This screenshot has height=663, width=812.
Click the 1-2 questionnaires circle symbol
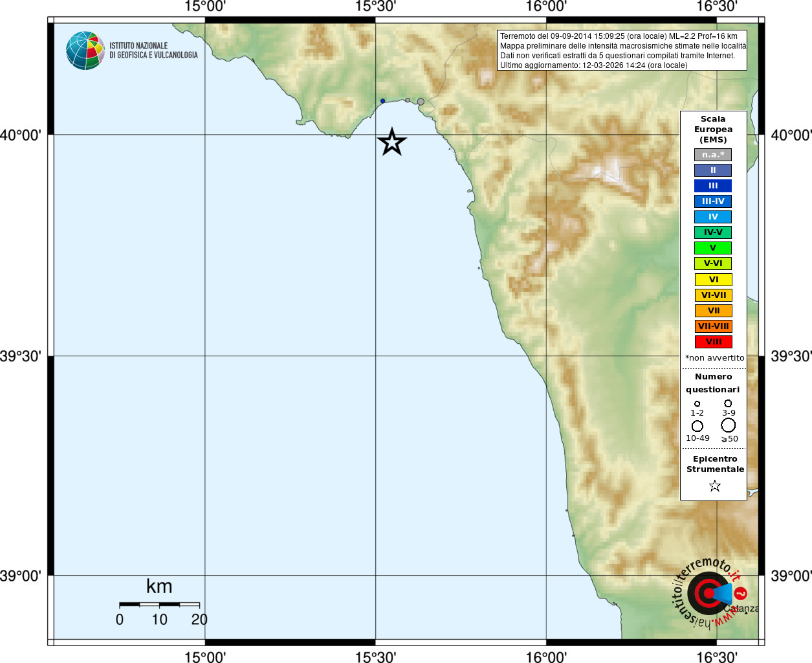pos(697,404)
